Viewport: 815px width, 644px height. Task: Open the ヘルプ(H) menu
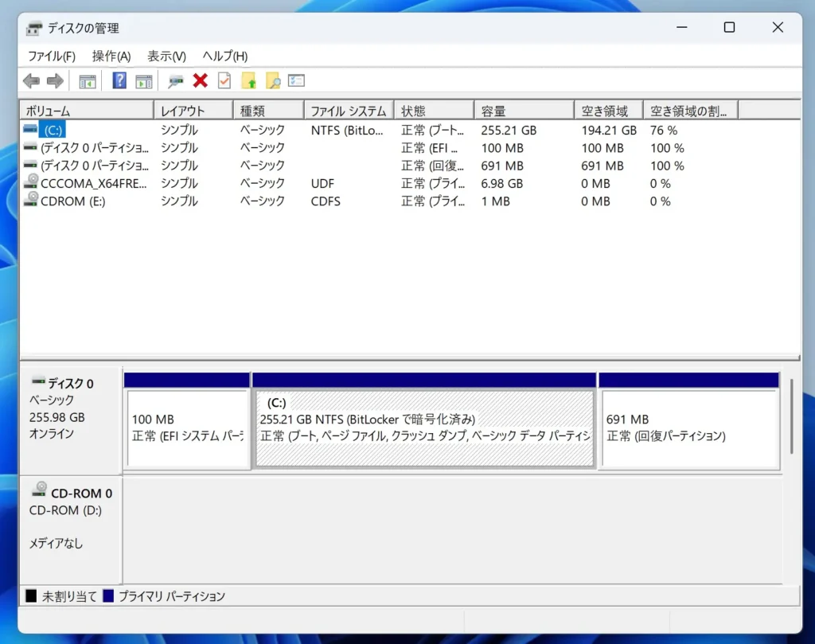[x=224, y=57]
